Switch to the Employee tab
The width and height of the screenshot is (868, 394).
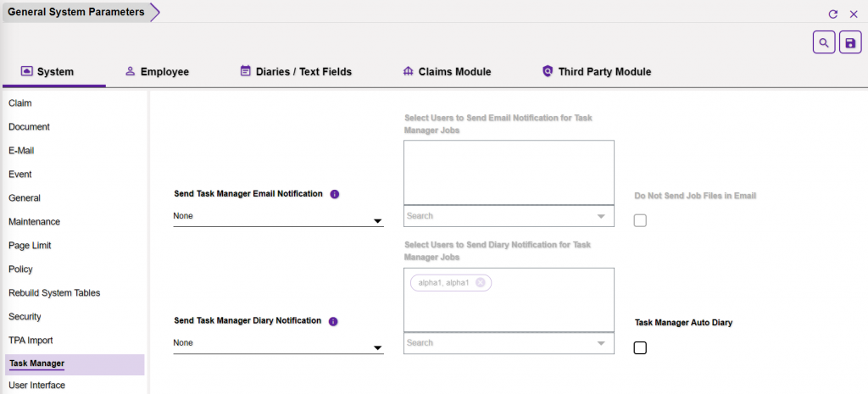157,72
